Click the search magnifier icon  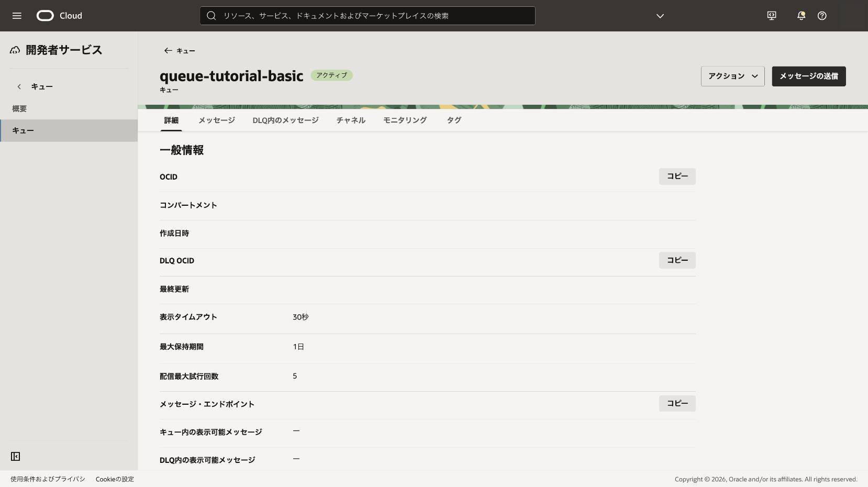[212, 16]
